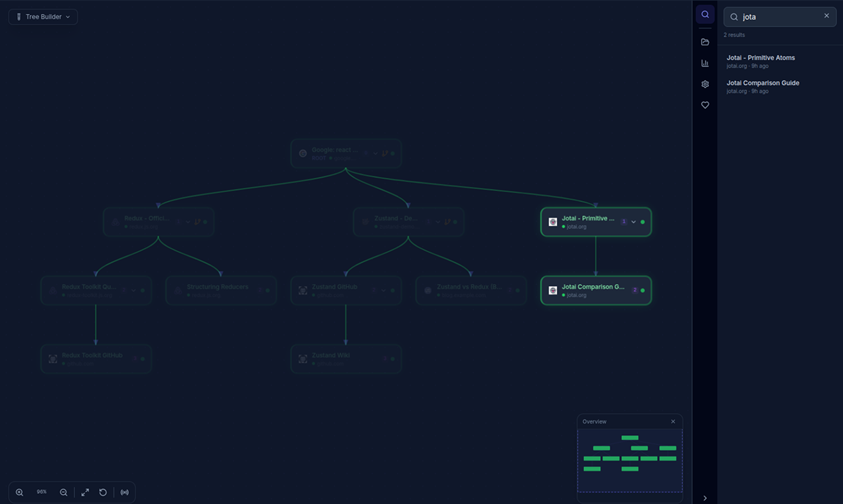The width and height of the screenshot is (843, 504).
Task: Click the test-tube icon beside Tree Builder
Action: tap(19, 17)
